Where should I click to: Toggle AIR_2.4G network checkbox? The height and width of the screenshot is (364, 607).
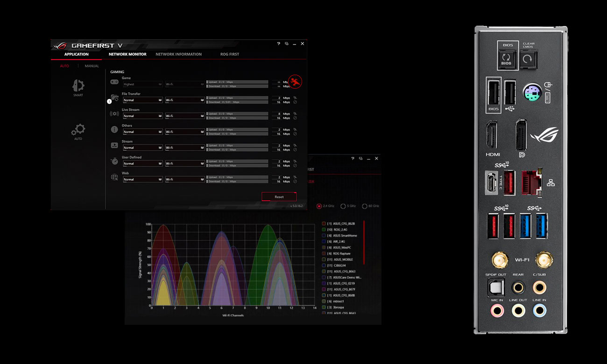coord(324,241)
